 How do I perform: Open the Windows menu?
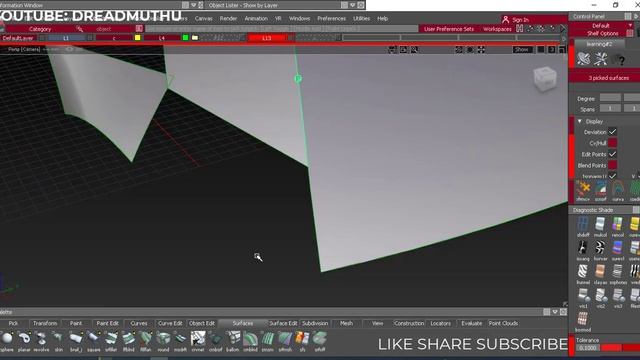(299, 18)
